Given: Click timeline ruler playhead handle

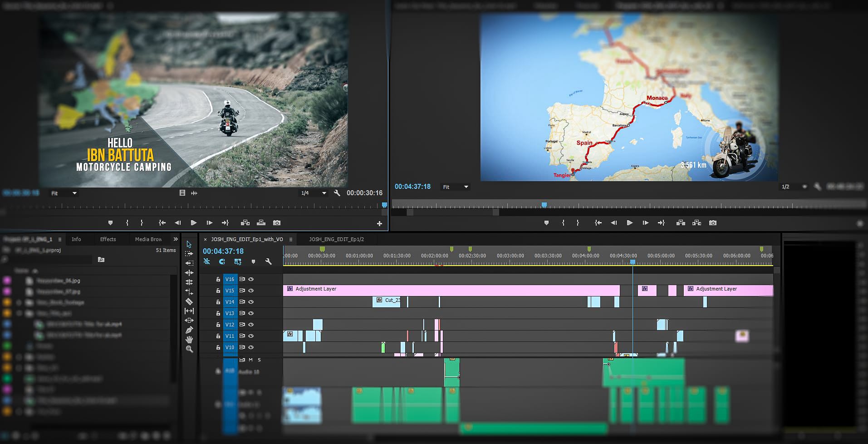Looking at the screenshot, I should [633, 262].
